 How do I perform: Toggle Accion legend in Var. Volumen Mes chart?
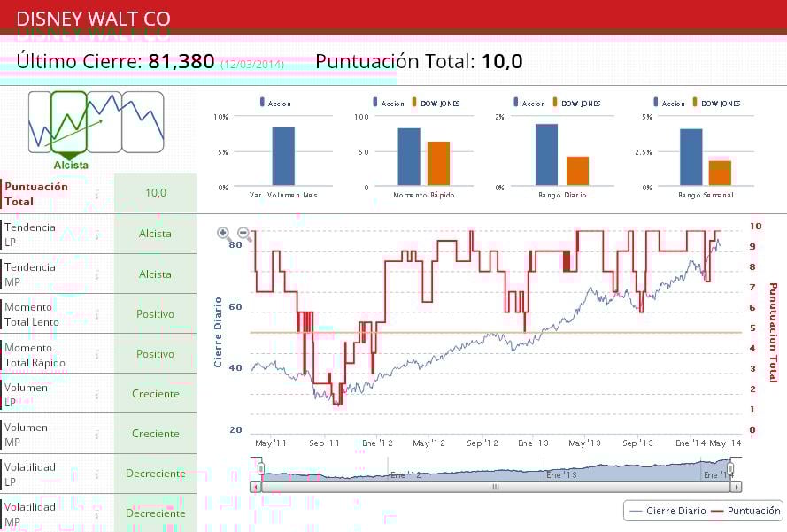coord(275,103)
